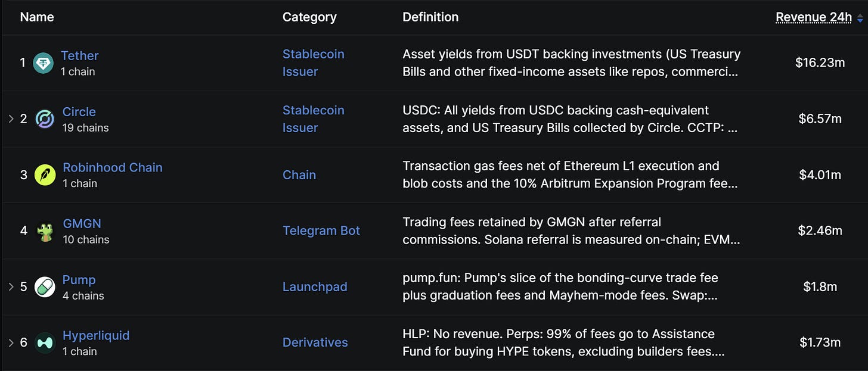This screenshot has width=868, height=371.
Task: Select Tether's Stablecoin Issuer category link
Action: click(x=314, y=63)
